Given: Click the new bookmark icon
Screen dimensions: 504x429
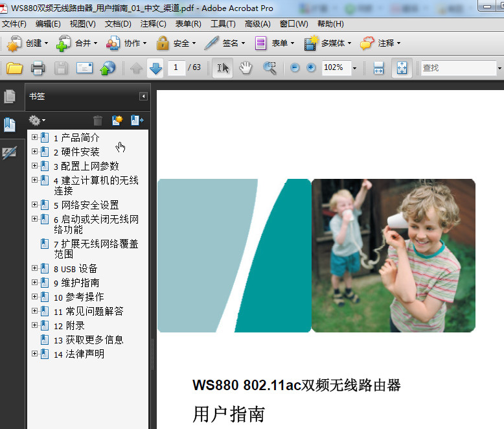Looking at the screenshot, I should pos(117,121).
